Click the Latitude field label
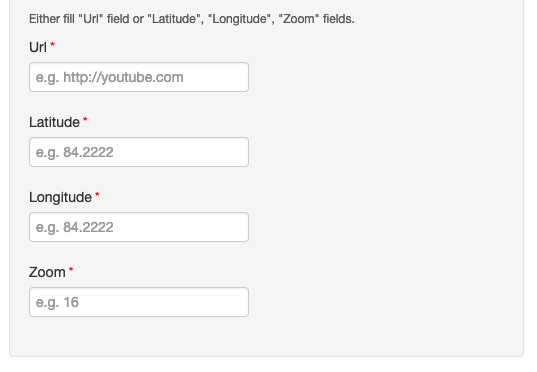 (54, 122)
